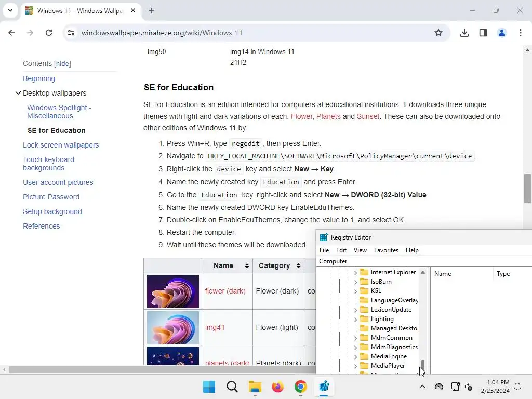This screenshot has height=399, width=532.
Task: Follow the red Sunset theme link
Action: 368,116
